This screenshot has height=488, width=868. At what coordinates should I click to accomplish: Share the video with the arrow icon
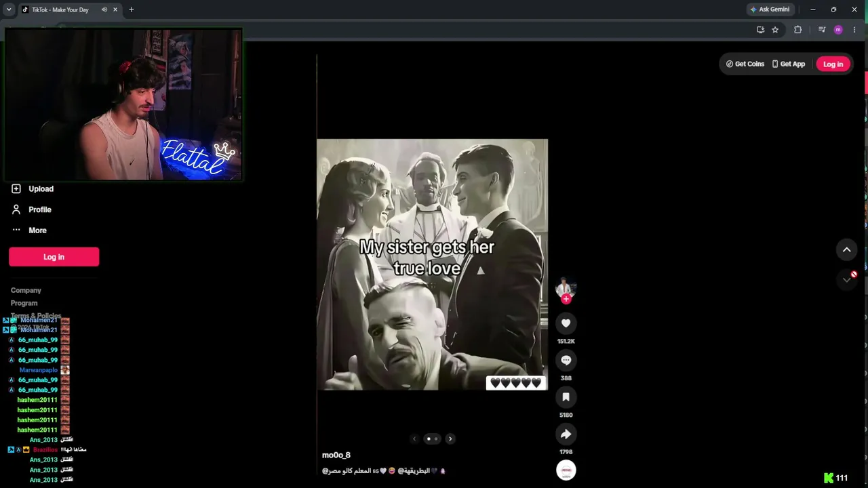pos(566,434)
